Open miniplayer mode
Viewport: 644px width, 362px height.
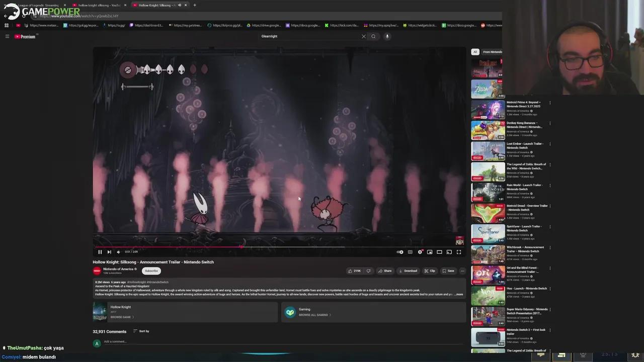click(x=430, y=252)
